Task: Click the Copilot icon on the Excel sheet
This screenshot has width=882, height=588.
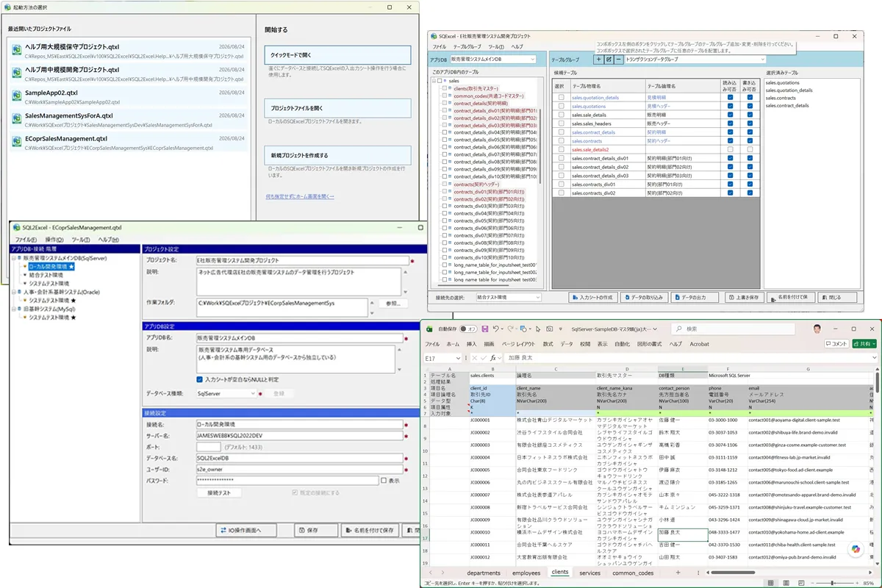Action: coord(856,549)
